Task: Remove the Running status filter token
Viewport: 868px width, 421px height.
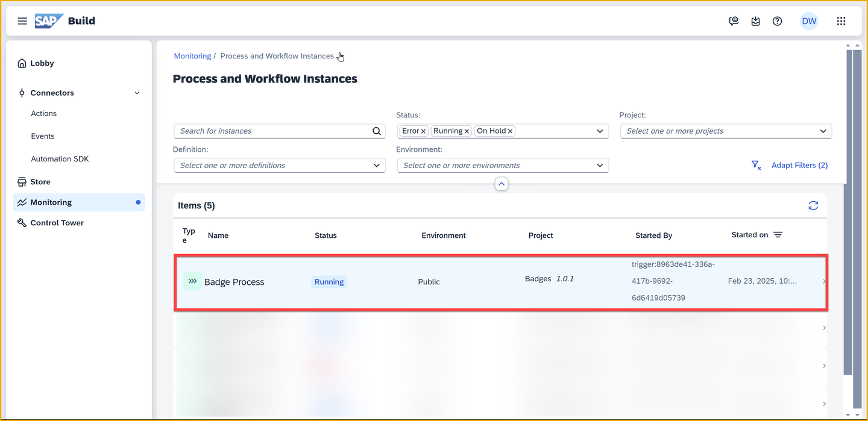Action: point(467,131)
